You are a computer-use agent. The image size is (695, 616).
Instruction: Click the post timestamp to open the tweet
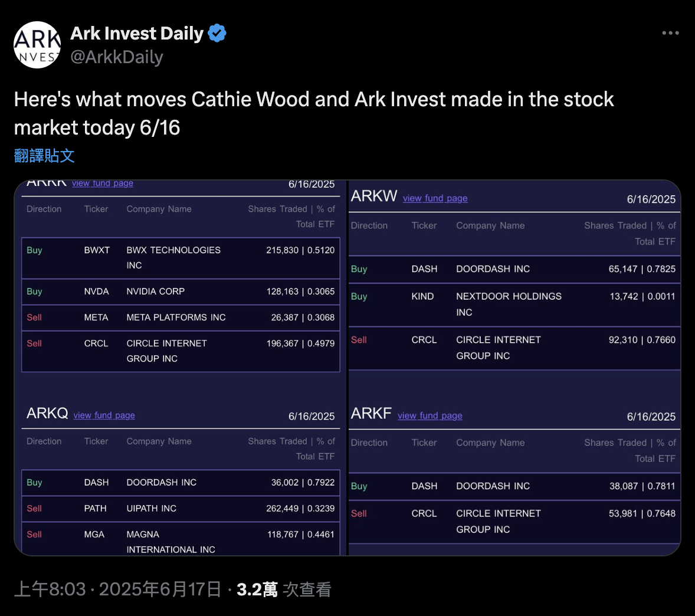(x=118, y=589)
